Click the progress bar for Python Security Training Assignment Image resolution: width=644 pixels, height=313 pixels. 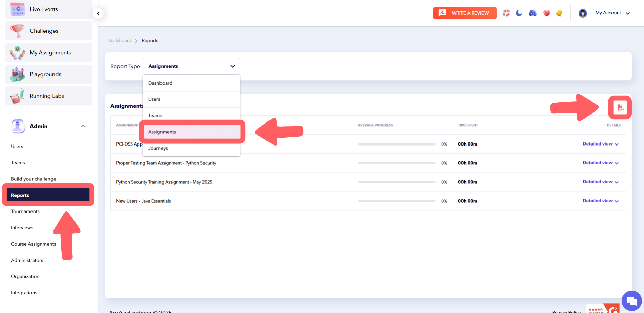[x=396, y=182]
